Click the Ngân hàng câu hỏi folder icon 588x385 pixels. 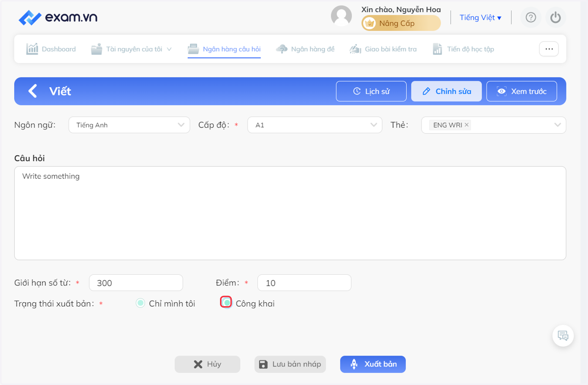tap(194, 49)
